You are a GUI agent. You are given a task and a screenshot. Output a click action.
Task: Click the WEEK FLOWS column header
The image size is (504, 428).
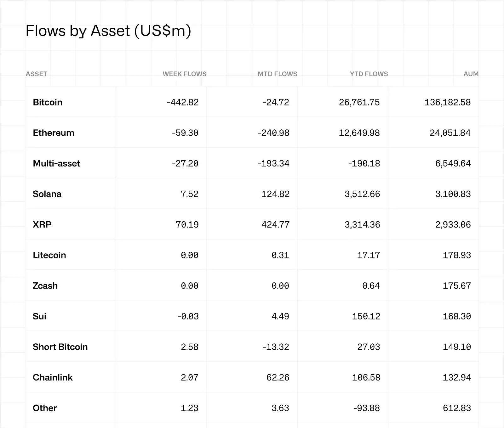(x=184, y=74)
